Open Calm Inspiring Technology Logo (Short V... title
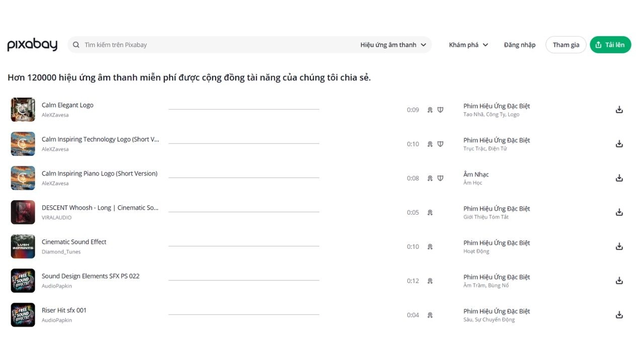The image size is (644, 362). click(100, 139)
